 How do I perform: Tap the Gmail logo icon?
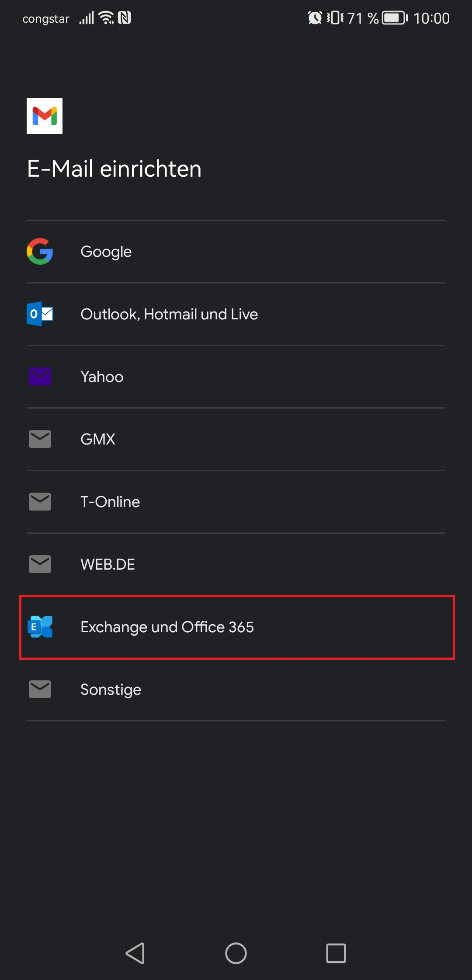coord(45,116)
